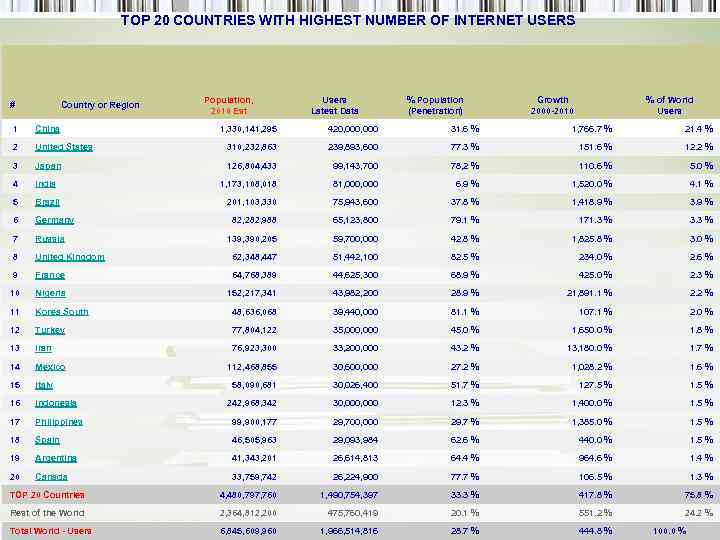This screenshot has height=540, width=720.
Task: Select India's population 1,173,108,018
Action: point(248,184)
